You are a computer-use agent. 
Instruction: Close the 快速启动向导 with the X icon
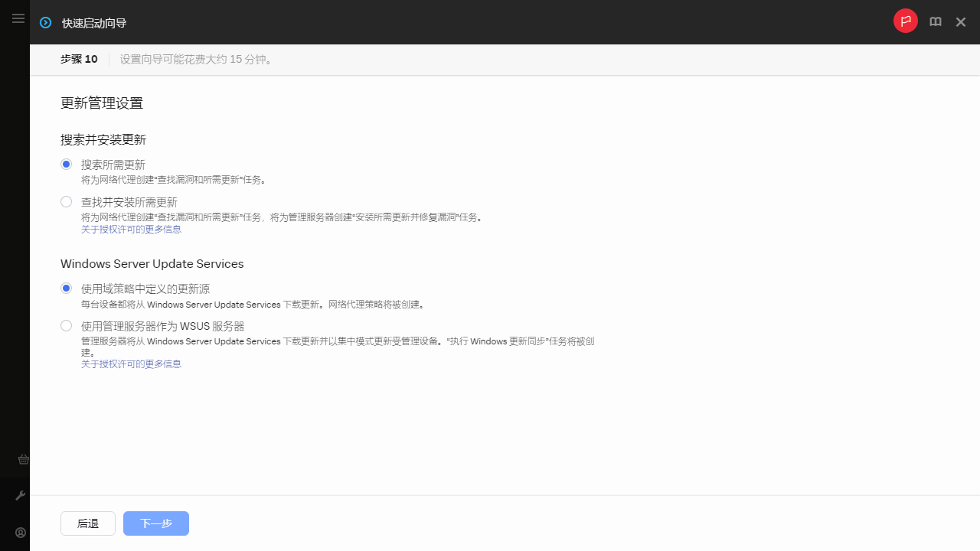coord(961,22)
